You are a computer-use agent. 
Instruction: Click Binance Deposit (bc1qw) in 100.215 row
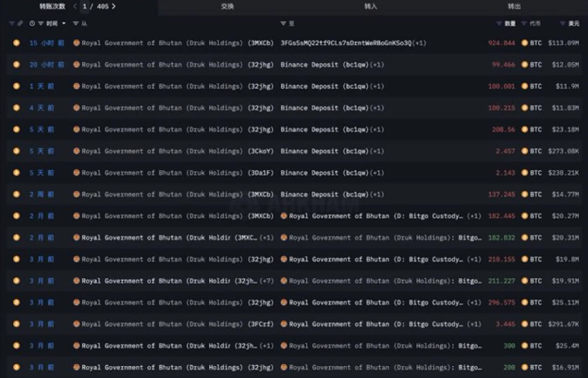coord(325,107)
